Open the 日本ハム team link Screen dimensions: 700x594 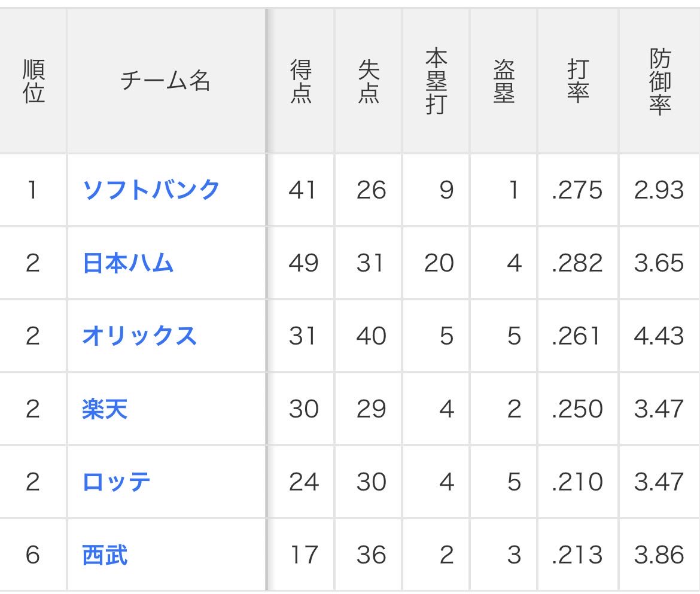(x=128, y=263)
